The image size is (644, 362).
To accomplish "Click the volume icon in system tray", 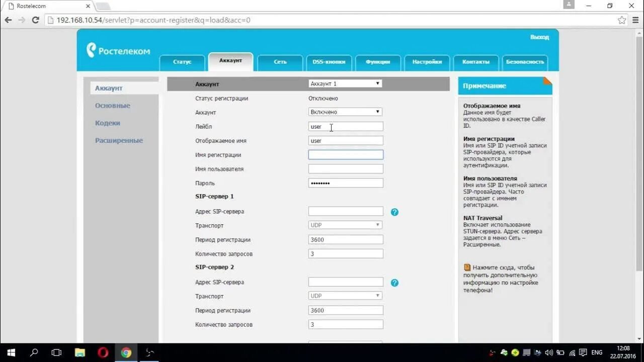I will tap(549, 353).
